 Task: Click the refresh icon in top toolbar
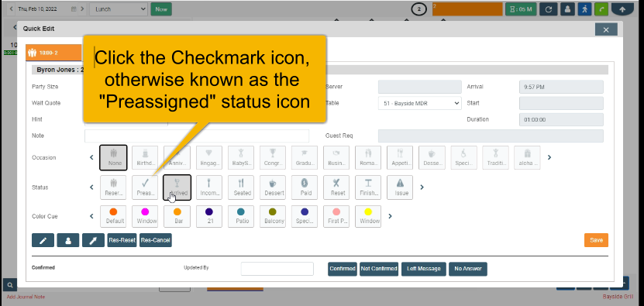[548, 9]
